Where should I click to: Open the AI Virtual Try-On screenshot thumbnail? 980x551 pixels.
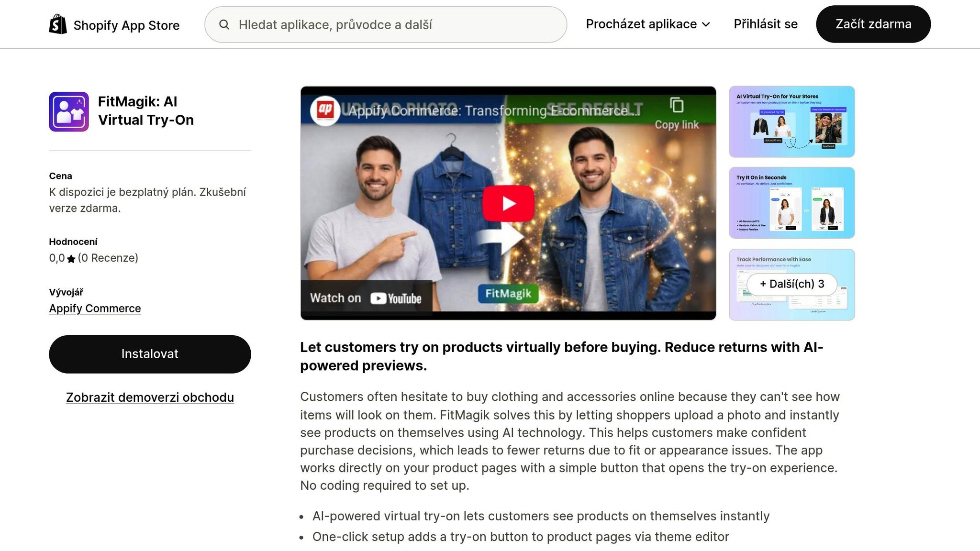[x=791, y=121]
